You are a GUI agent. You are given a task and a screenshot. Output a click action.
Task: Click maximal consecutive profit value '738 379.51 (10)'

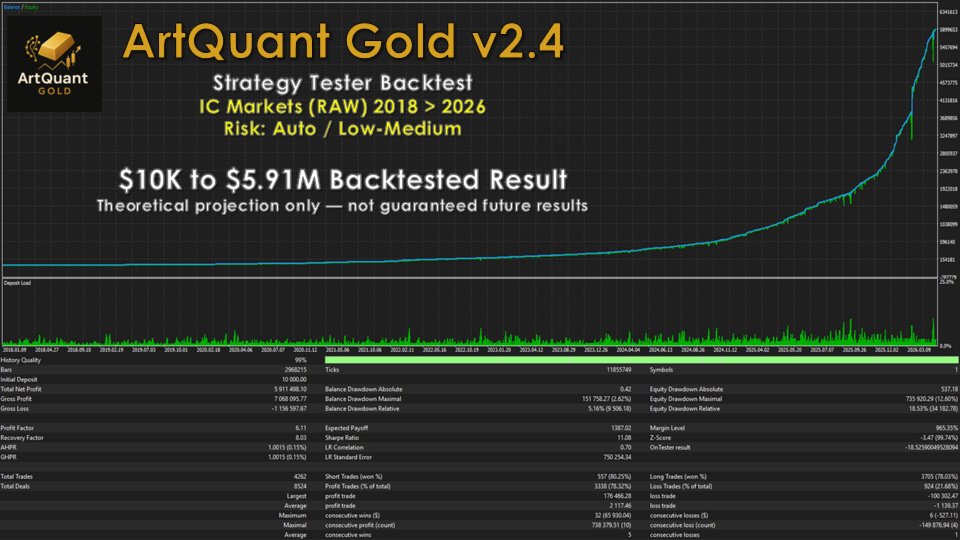tap(611, 525)
